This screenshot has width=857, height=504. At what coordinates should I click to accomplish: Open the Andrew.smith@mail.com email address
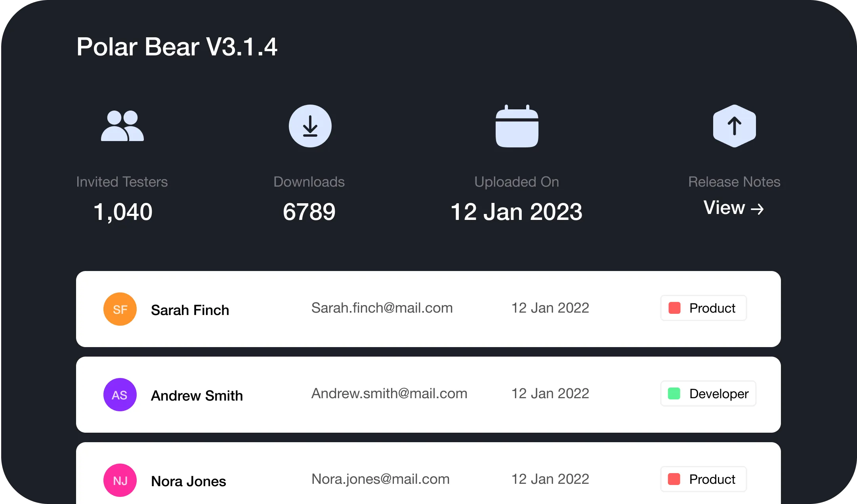coord(389,393)
